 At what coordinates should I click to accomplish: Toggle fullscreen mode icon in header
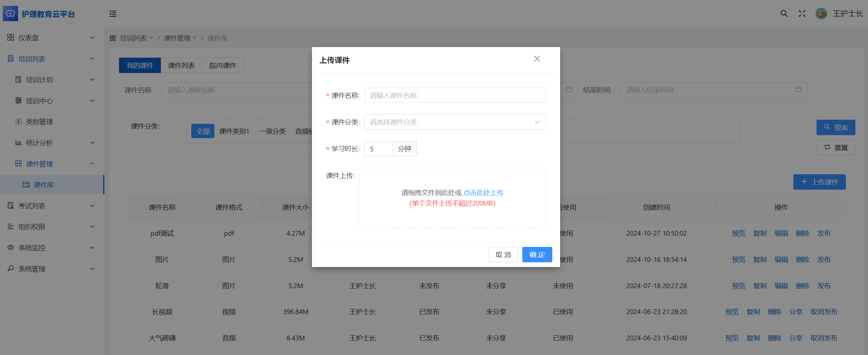(802, 14)
